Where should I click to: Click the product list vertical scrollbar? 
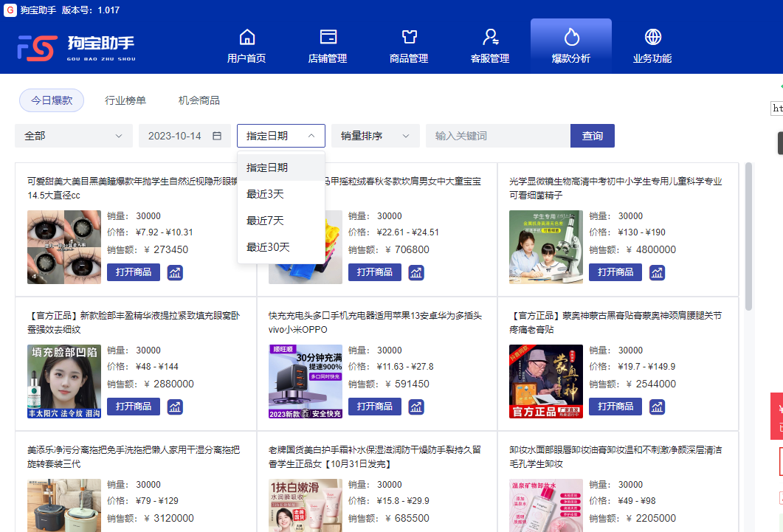[748, 237]
